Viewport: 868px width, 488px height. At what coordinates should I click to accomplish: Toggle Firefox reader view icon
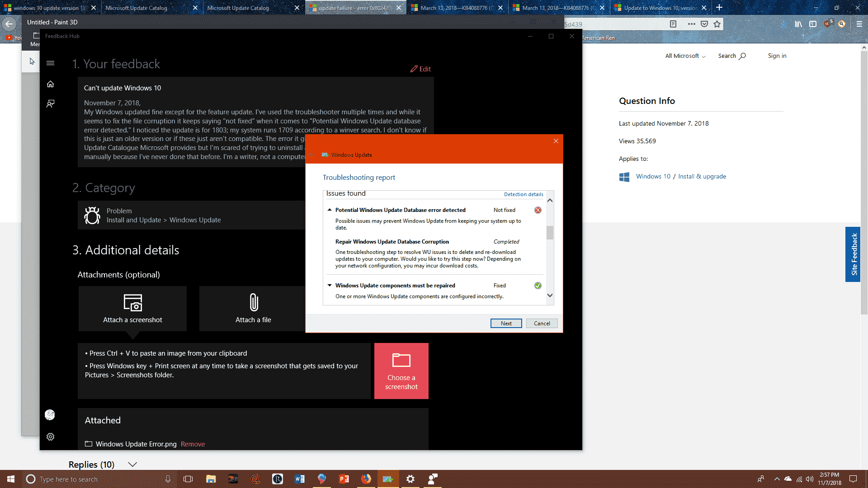pyautogui.click(x=673, y=24)
